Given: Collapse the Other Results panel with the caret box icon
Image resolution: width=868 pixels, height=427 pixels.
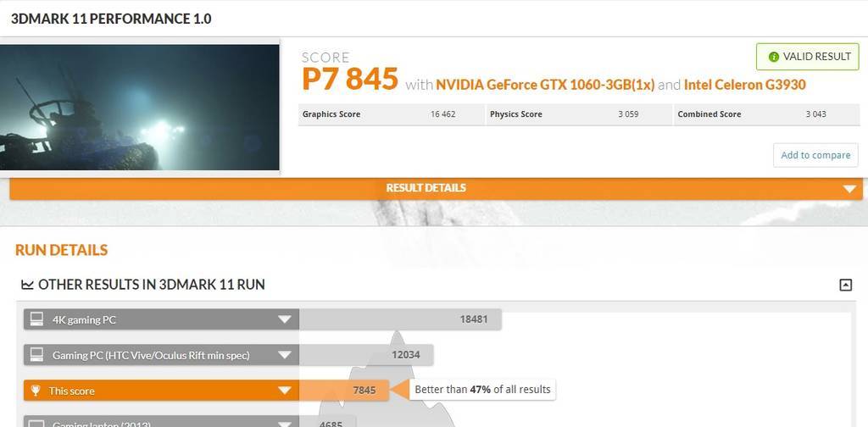Looking at the screenshot, I should 845,285.
